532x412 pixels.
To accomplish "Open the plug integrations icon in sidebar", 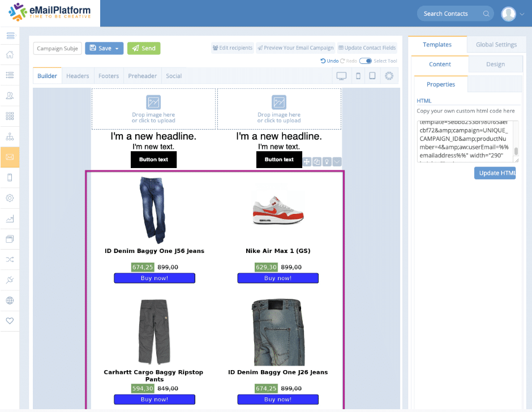I will (10, 280).
